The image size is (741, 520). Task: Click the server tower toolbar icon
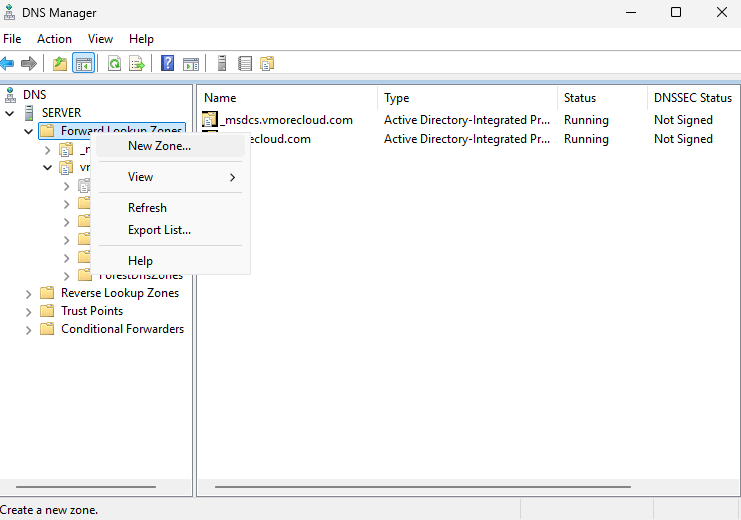click(x=222, y=63)
